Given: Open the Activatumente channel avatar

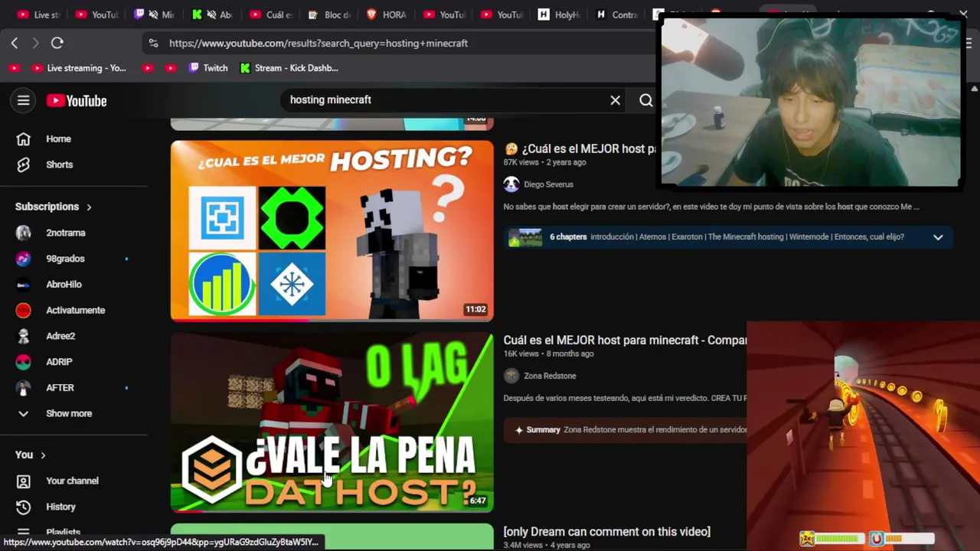Looking at the screenshot, I should click(x=24, y=310).
